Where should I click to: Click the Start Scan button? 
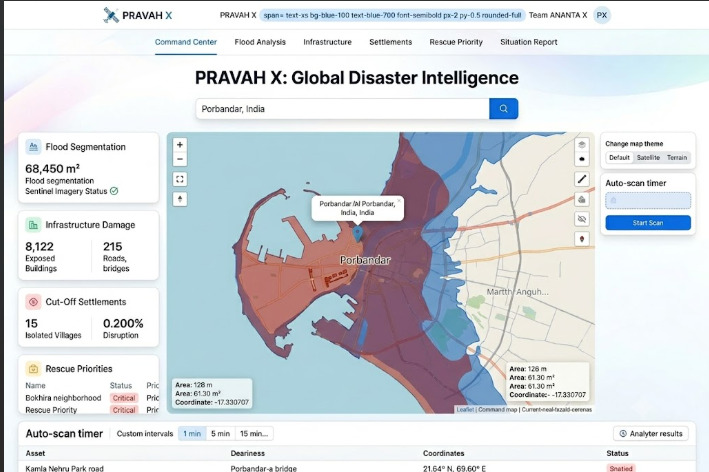(x=648, y=223)
